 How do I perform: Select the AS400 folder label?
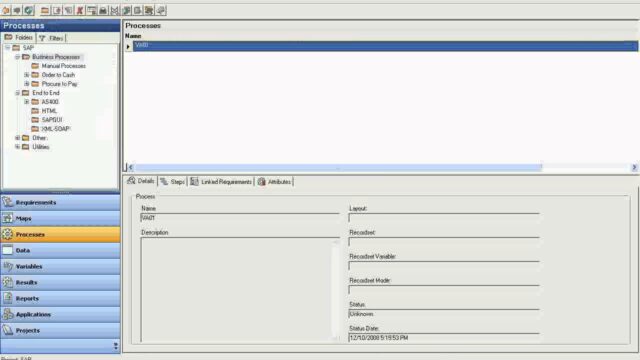pyautogui.click(x=50, y=102)
